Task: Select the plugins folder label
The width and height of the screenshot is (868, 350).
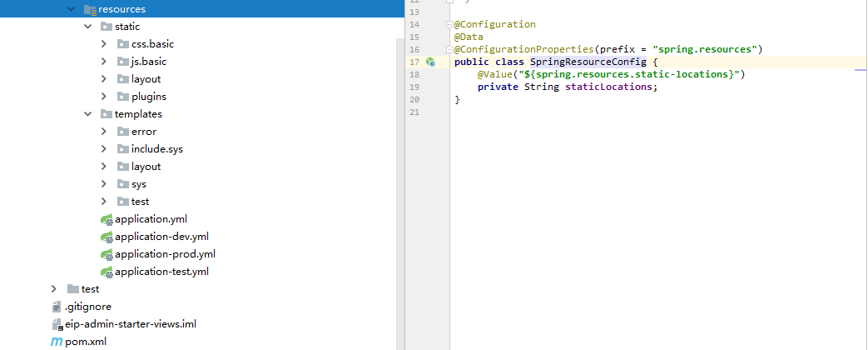Action: click(x=149, y=97)
